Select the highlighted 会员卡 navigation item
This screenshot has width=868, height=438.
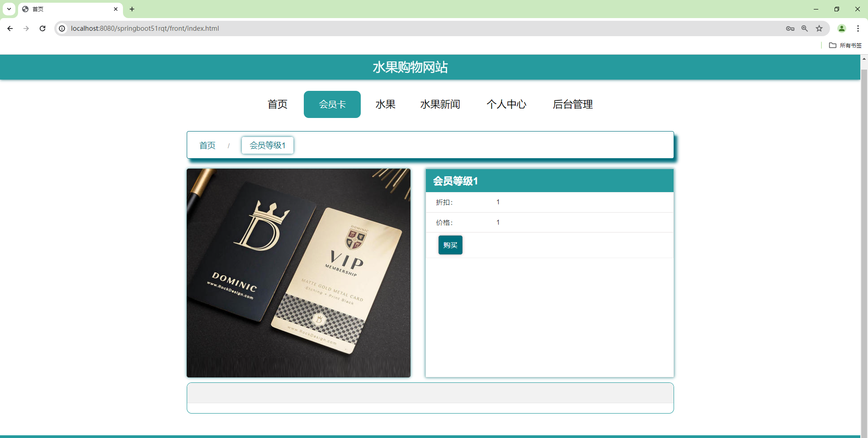pos(332,104)
